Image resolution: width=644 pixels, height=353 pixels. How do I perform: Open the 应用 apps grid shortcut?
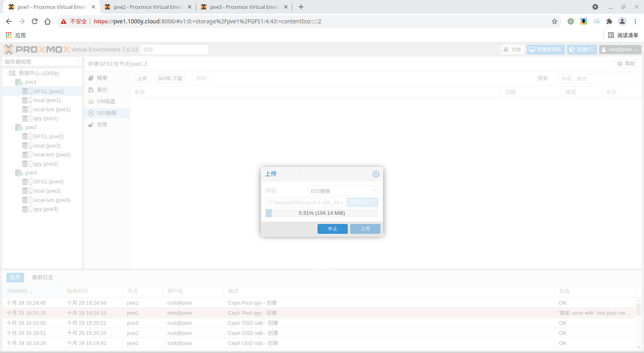[x=16, y=35]
